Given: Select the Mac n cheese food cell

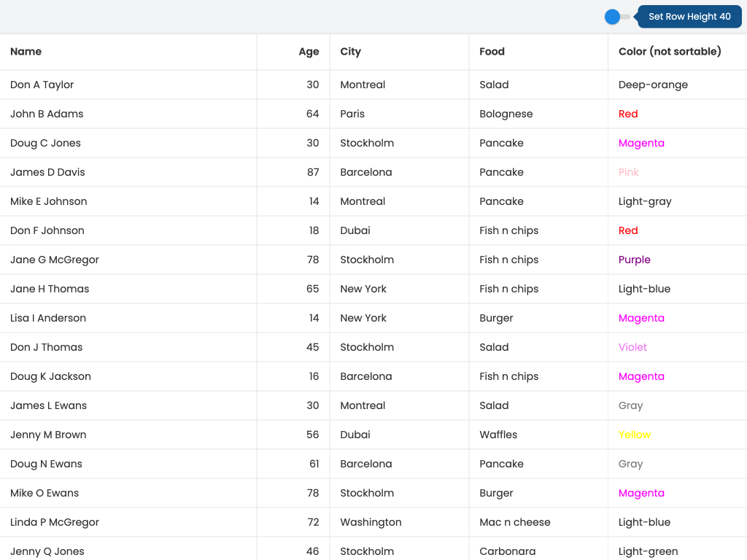Looking at the screenshot, I should [x=514, y=522].
